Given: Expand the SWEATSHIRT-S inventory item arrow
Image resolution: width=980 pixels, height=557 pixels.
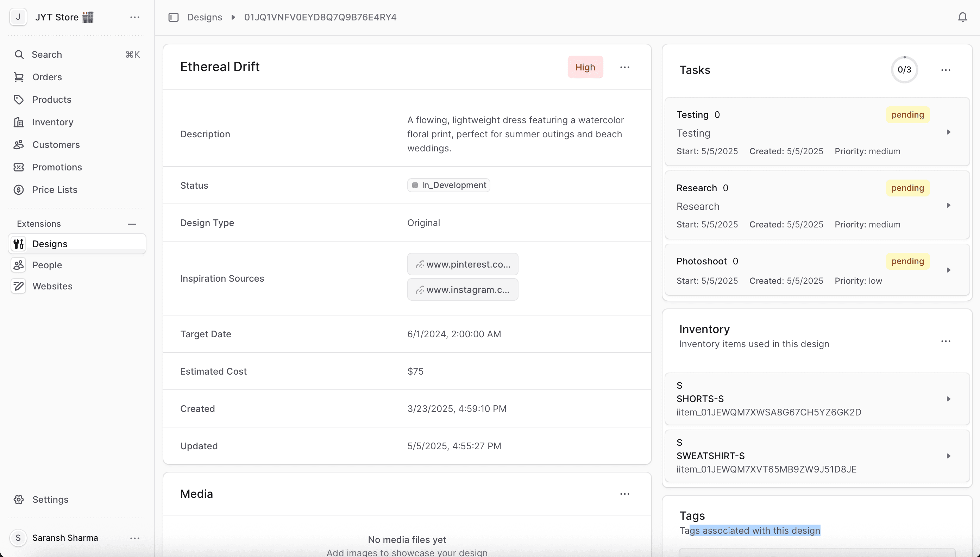Looking at the screenshot, I should click(948, 456).
